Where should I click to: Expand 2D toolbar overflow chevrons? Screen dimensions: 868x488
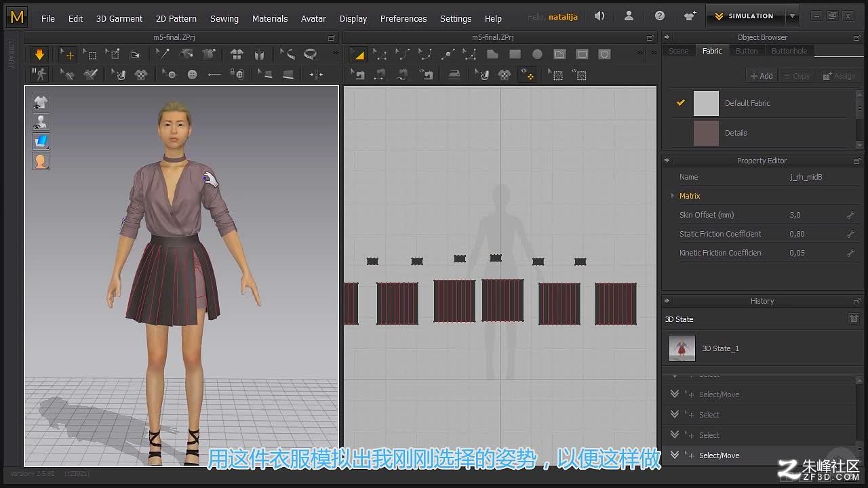point(639,54)
